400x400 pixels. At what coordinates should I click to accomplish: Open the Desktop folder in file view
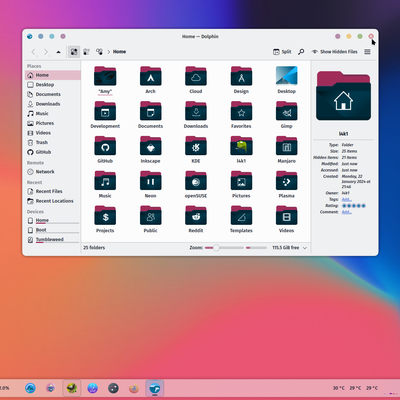click(x=286, y=80)
